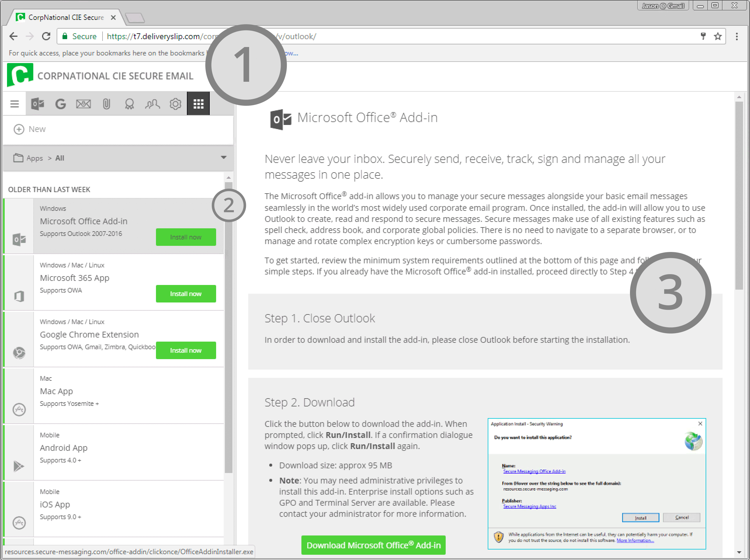Click the award ribbon icon
Screen dimensions: 750x560
[x=129, y=104]
